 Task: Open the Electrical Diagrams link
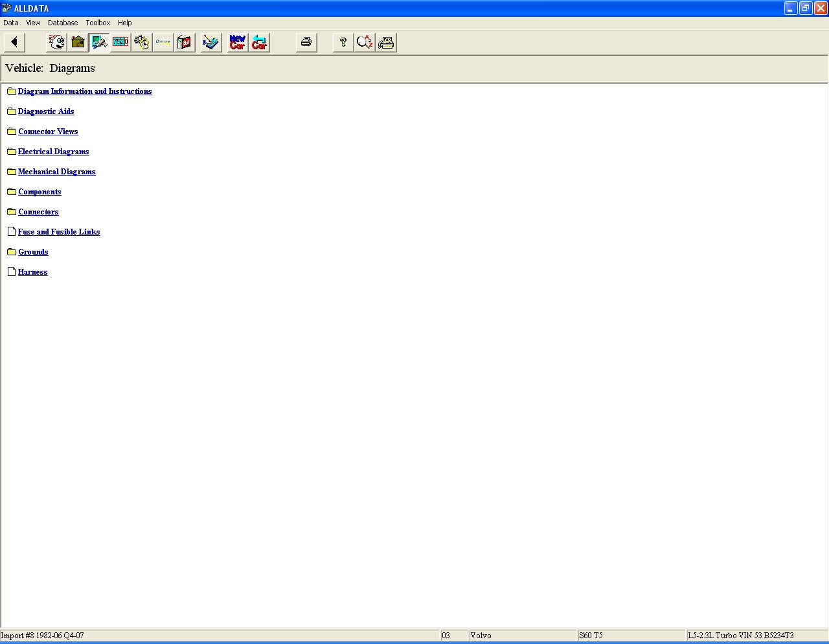(x=54, y=152)
